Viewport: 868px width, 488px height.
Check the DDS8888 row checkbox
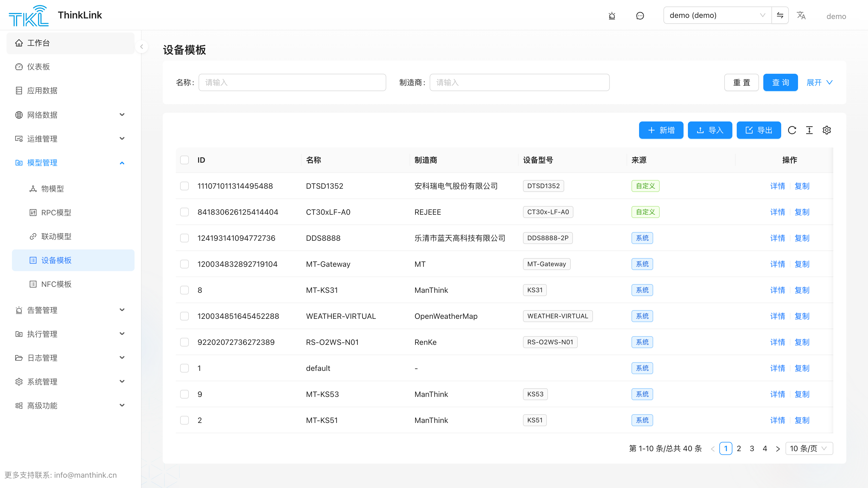pos(184,238)
